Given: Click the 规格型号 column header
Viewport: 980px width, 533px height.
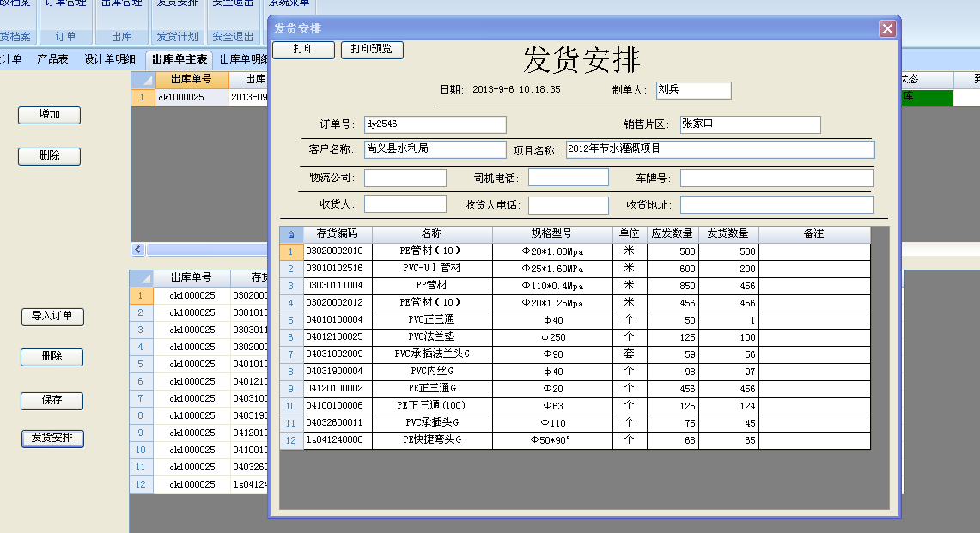Looking at the screenshot, I should pyautogui.click(x=552, y=234).
